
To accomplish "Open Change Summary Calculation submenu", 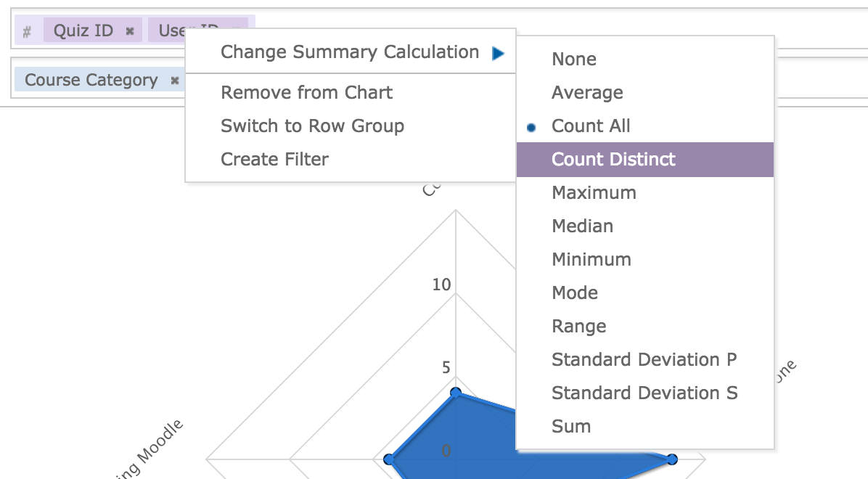I will (350, 52).
